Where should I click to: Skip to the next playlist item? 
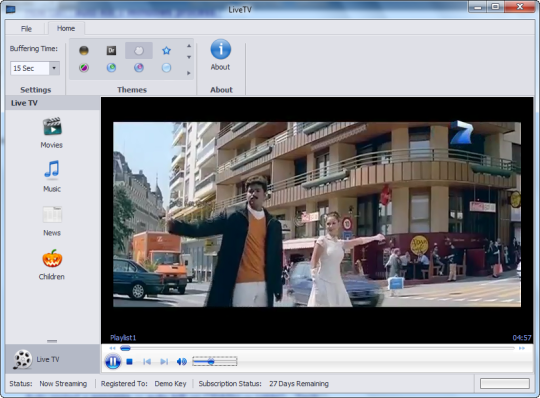pos(164,362)
